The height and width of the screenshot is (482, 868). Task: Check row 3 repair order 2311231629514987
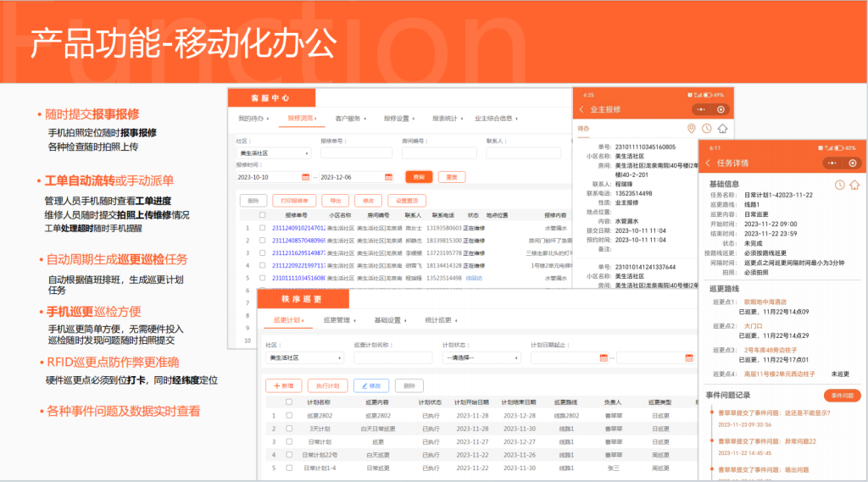coord(263,253)
